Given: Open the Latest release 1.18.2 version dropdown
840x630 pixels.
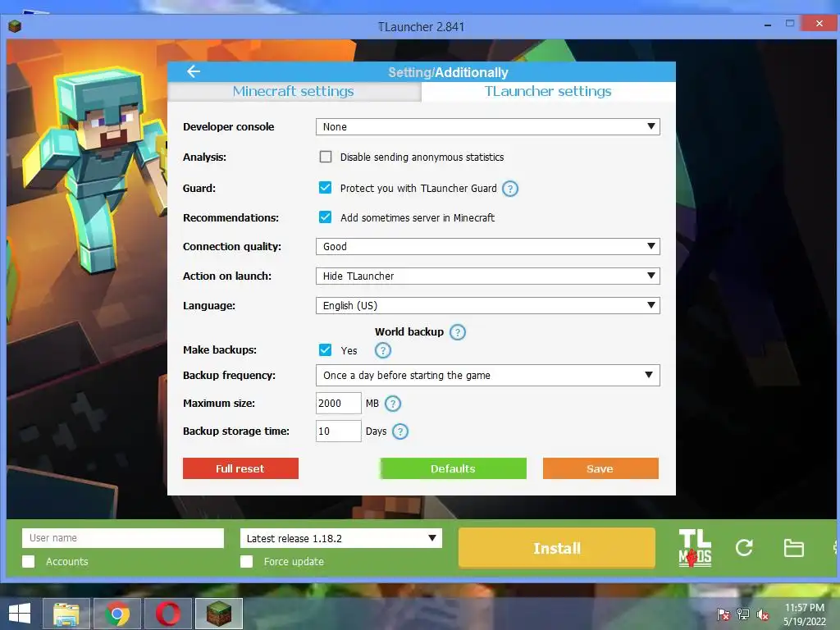Looking at the screenshot, I should (341, 538).
